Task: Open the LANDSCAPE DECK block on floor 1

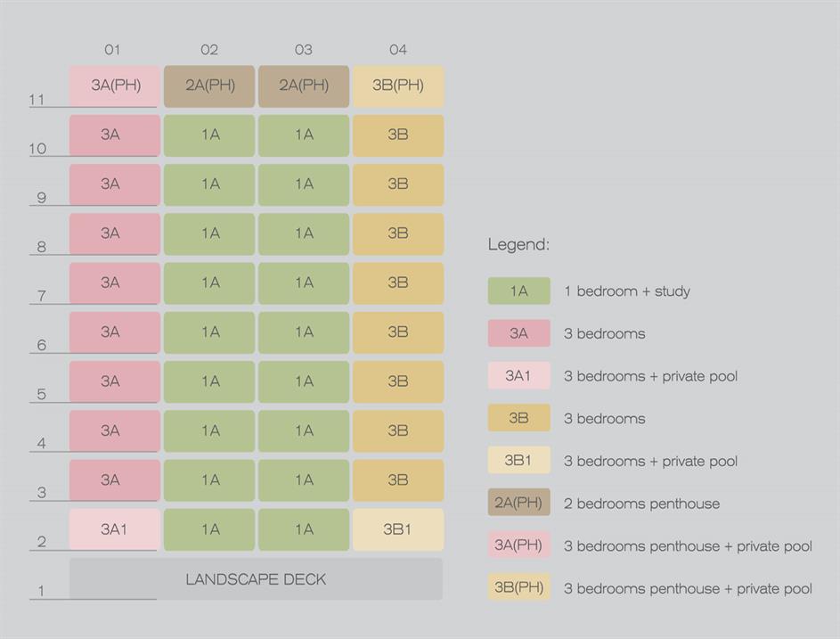Action: point(256,579)
